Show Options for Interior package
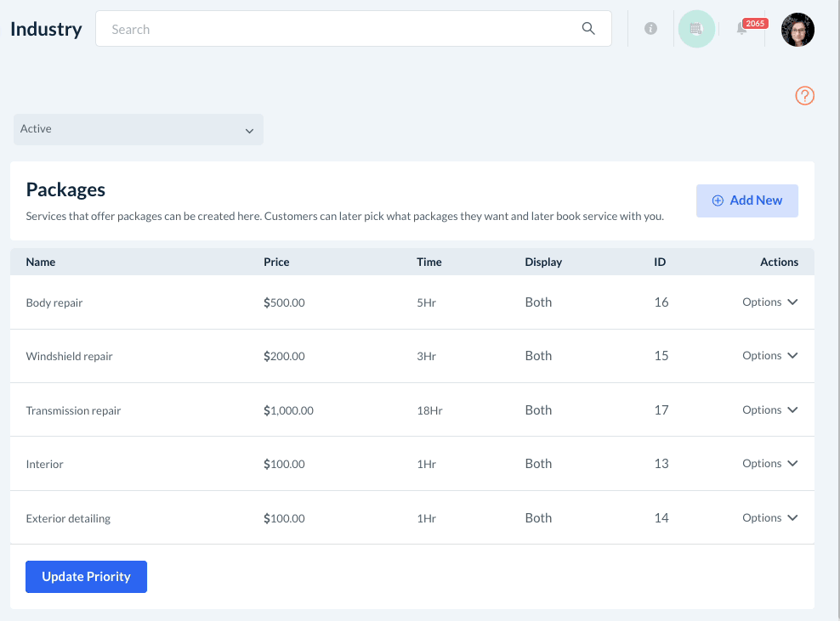The height and width of the screenshot is (621, 840). coord(769,464)
